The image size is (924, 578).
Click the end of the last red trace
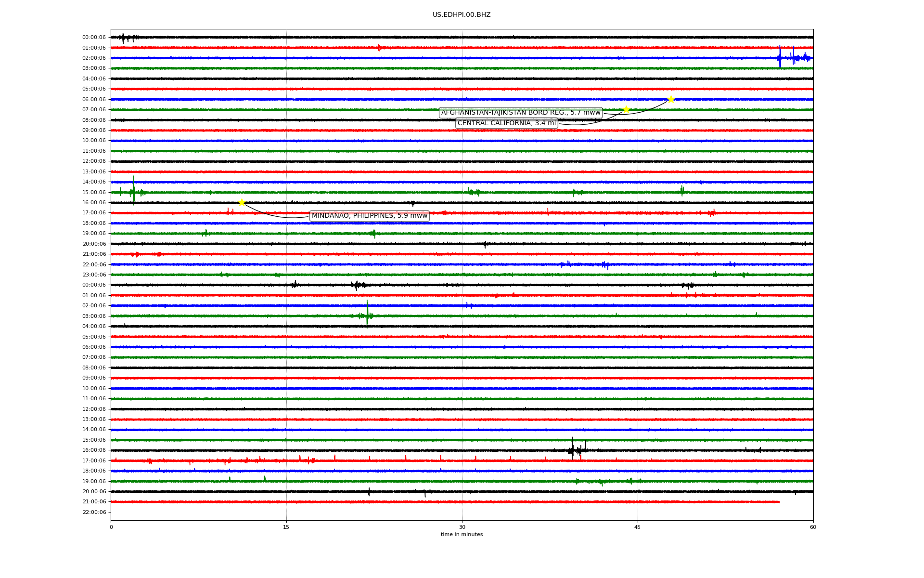tap(779, 502)
